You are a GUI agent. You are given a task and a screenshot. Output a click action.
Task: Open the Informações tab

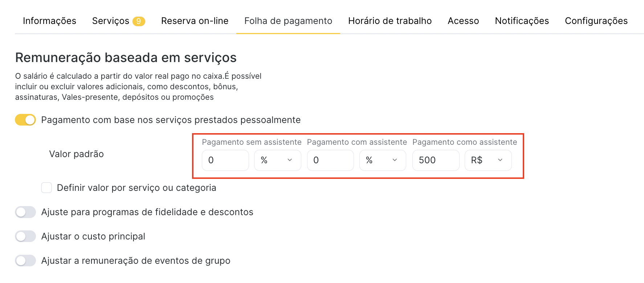(49, 21)
